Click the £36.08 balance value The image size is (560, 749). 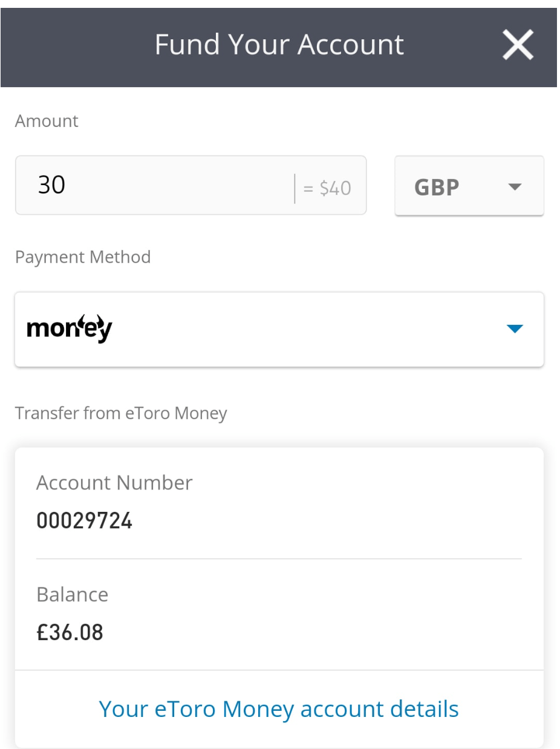pos(70,632)
